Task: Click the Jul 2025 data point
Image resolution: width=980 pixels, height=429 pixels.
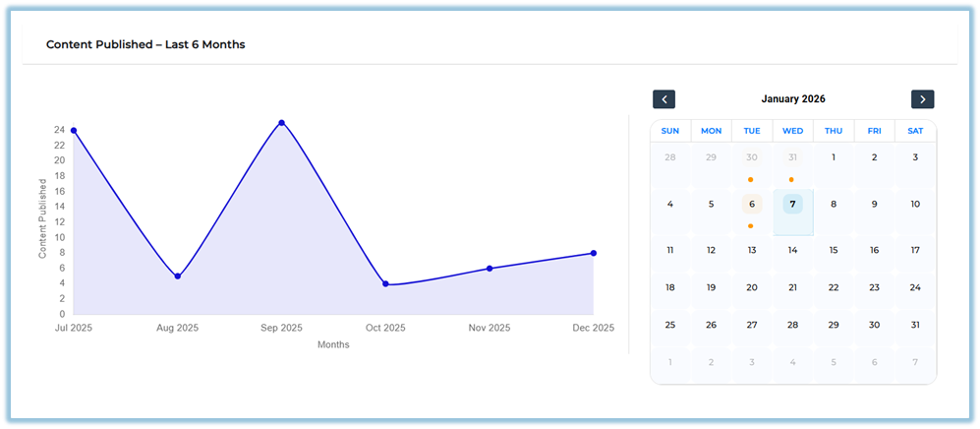Action: [x=74, y=130]
